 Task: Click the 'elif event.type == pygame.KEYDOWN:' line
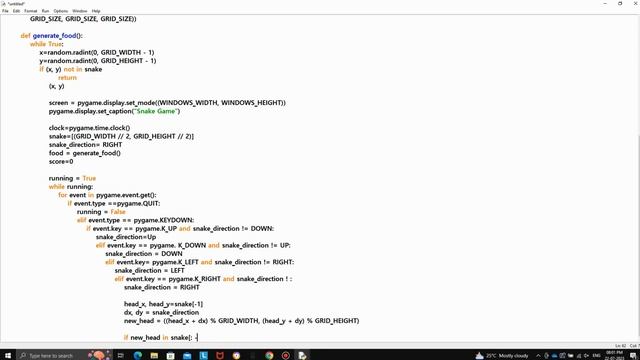click(136, 220)
